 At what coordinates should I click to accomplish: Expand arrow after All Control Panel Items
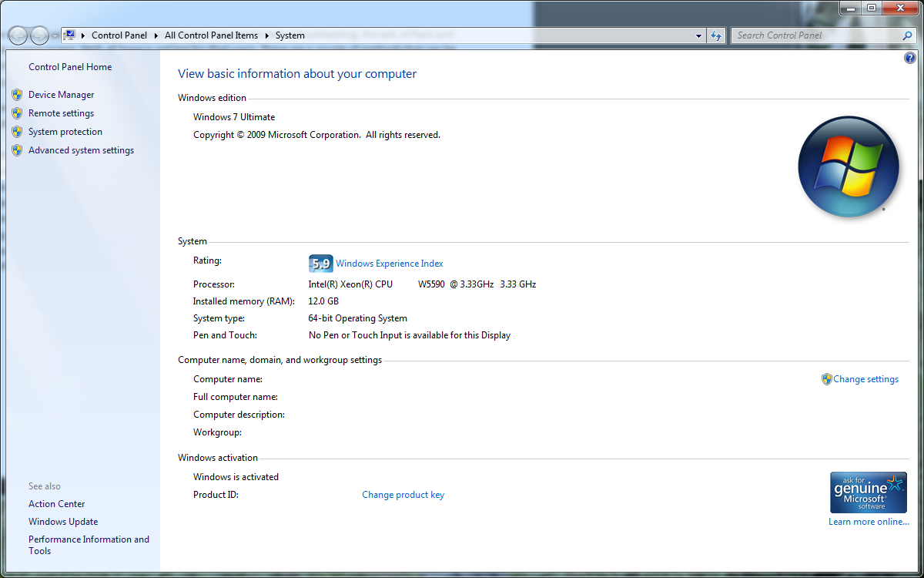(x=267, y=35)
